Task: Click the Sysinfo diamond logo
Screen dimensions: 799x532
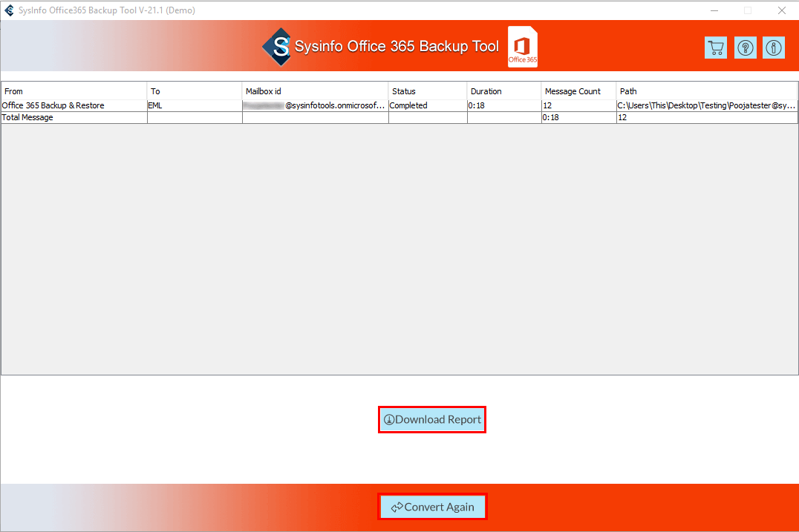Action: tap(276, 47)
